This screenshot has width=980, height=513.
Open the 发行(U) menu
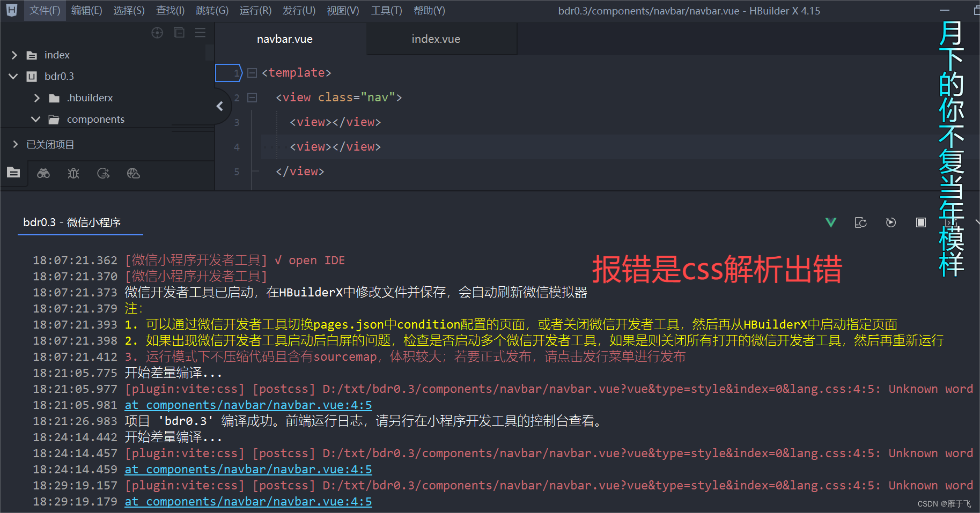(299, 11)
